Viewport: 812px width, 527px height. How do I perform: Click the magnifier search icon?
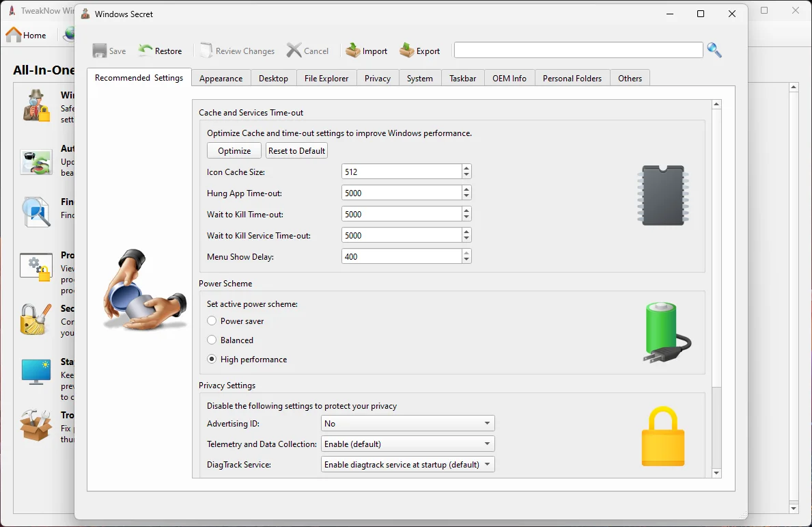click(x=714, y=50)
